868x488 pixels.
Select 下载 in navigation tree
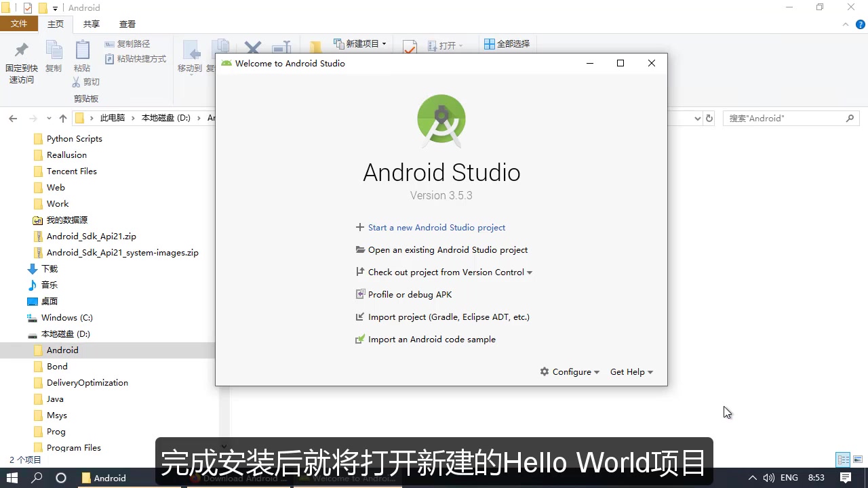coord(50,269)
